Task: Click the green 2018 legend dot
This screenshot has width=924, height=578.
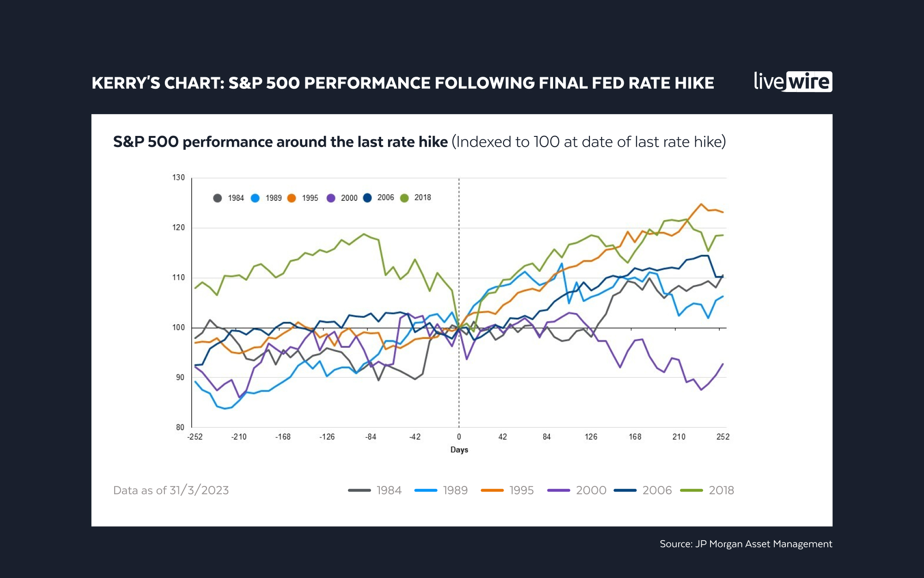Action: (404, 198)
